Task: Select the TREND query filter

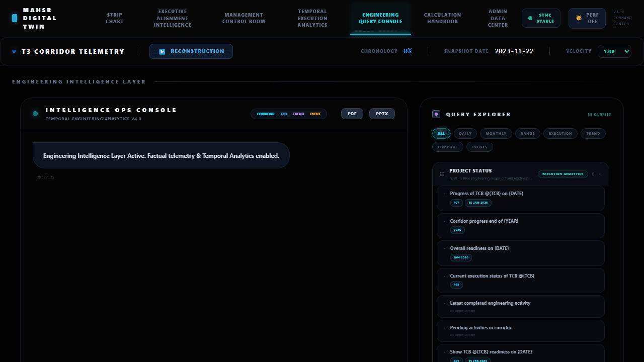Action: pyautogui.click(x=593, y=133)
